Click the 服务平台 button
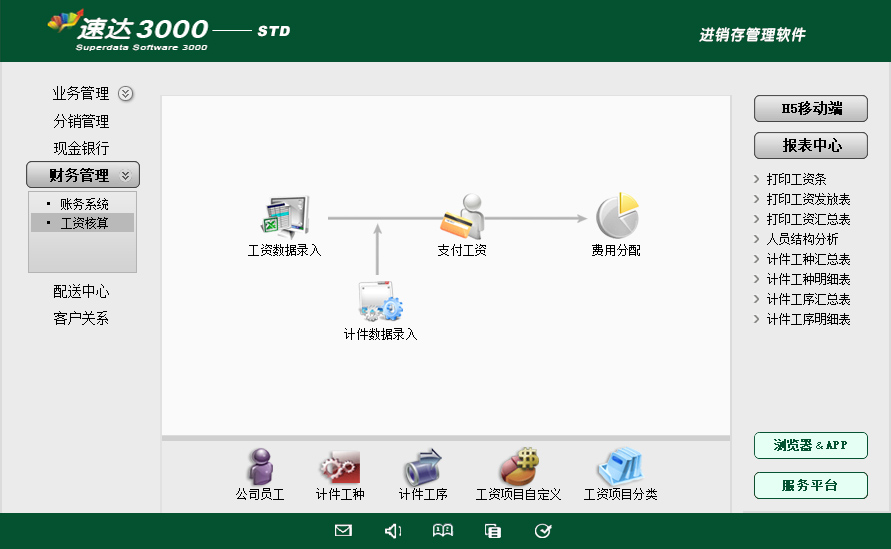This screenshot has height=549, width=891. (x=811, y=485)
